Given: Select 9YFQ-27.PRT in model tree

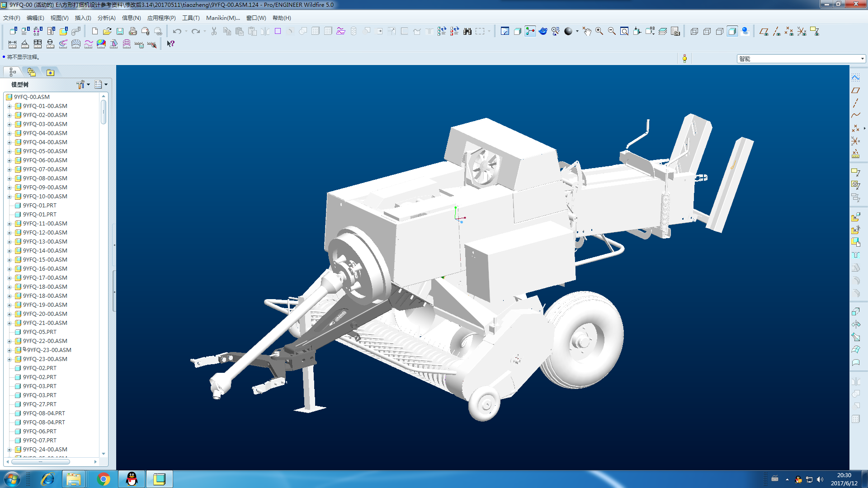Looking at the screenshot, I should [40, 404].
